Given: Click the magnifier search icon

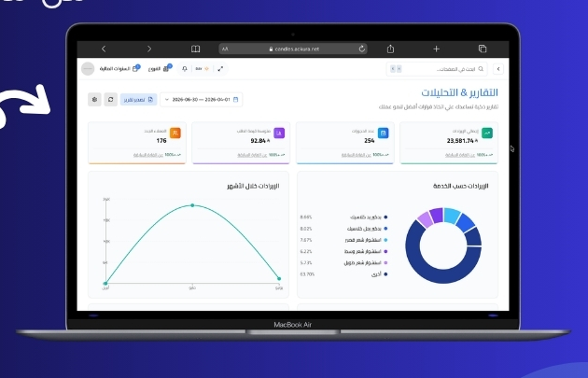Looking at the screenshot, I should click(481, 69).
